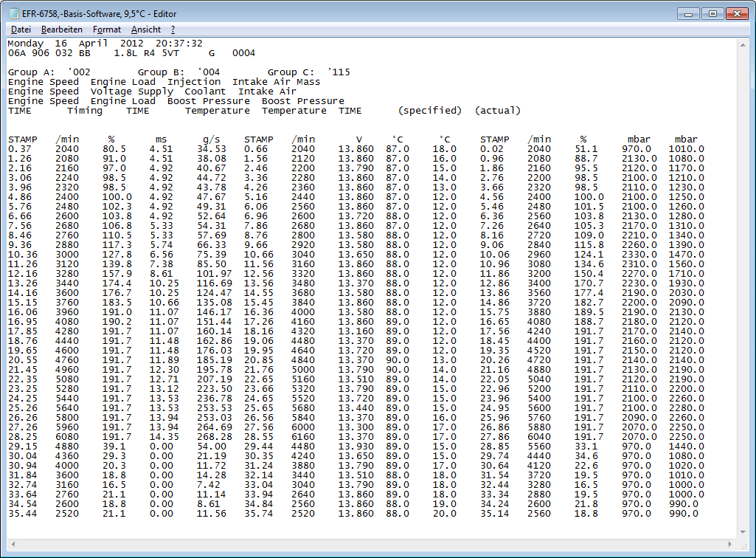Maximize the Editor window

pyautogui.click(x=712, y=13)
